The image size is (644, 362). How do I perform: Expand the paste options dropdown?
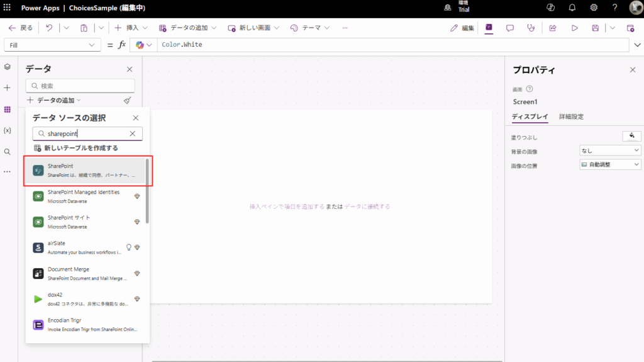pos(101,28)
